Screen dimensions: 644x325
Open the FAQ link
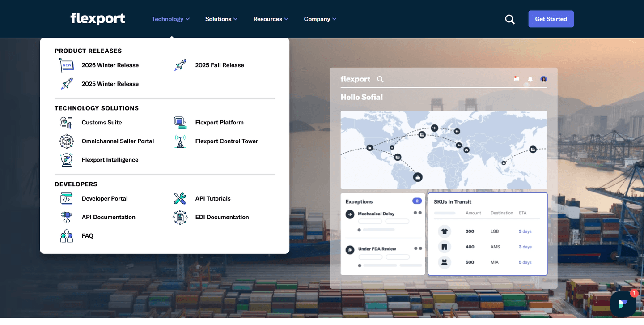[88, 236]
